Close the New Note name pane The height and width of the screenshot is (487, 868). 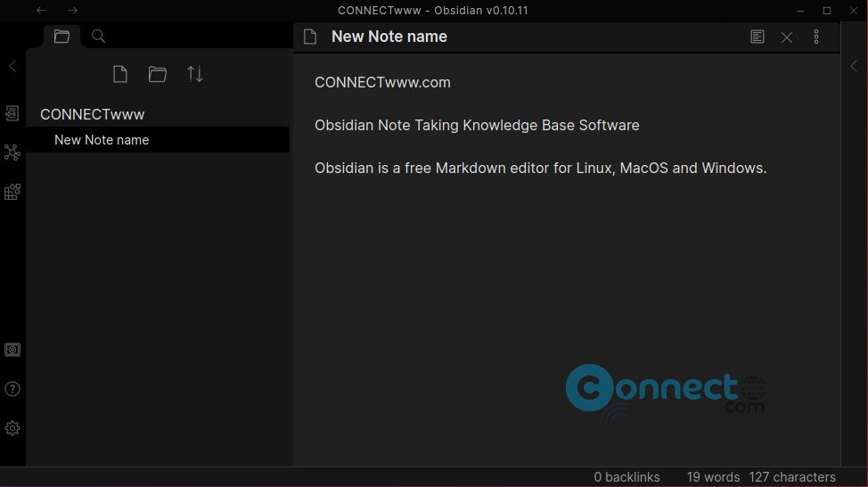[787, 37]
